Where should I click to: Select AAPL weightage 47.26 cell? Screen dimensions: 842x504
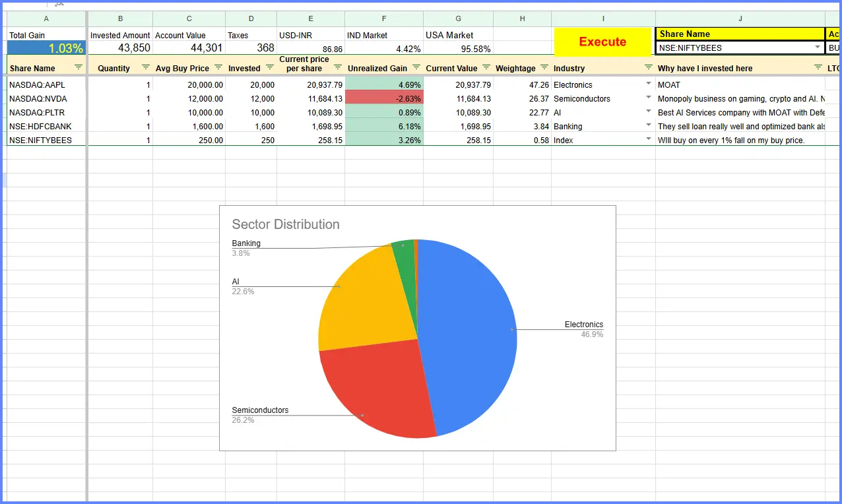522,84
